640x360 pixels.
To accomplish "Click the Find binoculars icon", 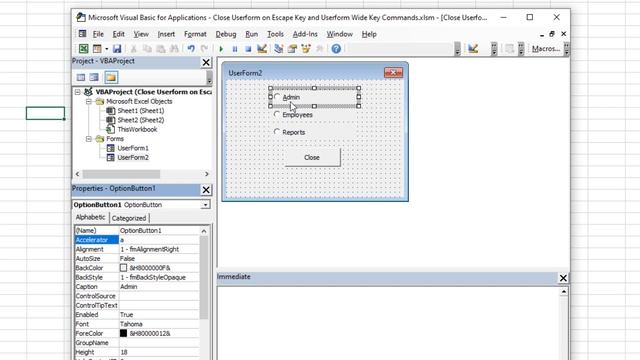I will (174, 49).
